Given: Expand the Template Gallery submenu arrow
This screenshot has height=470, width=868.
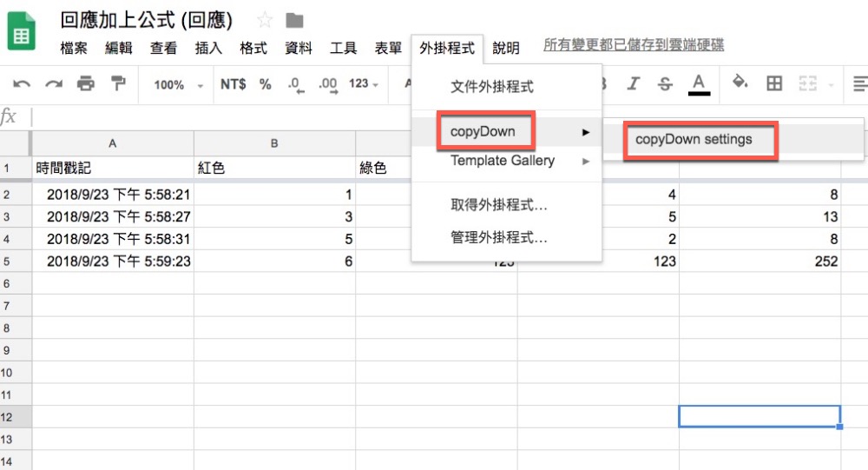Looking at the screenshot, I should coord(586,162).
